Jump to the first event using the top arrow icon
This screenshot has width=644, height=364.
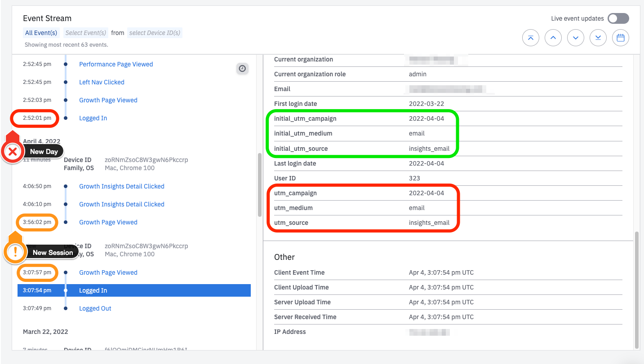[531, 38]
